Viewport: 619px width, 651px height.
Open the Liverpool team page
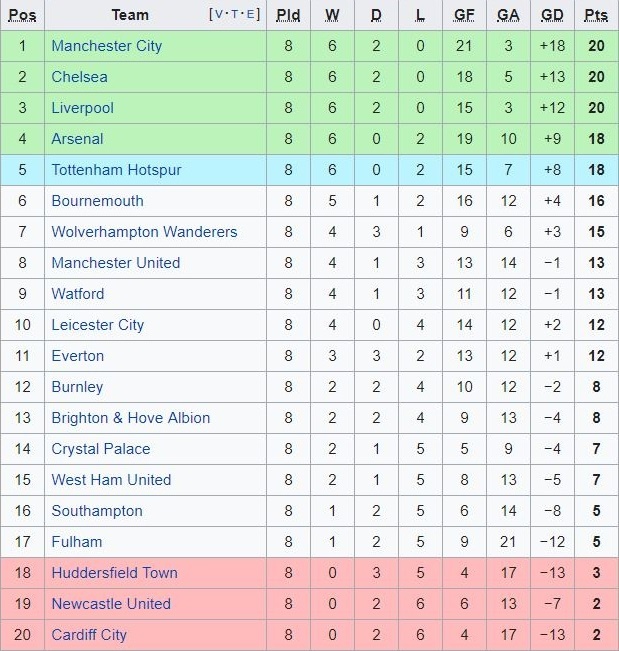point(82,108)
